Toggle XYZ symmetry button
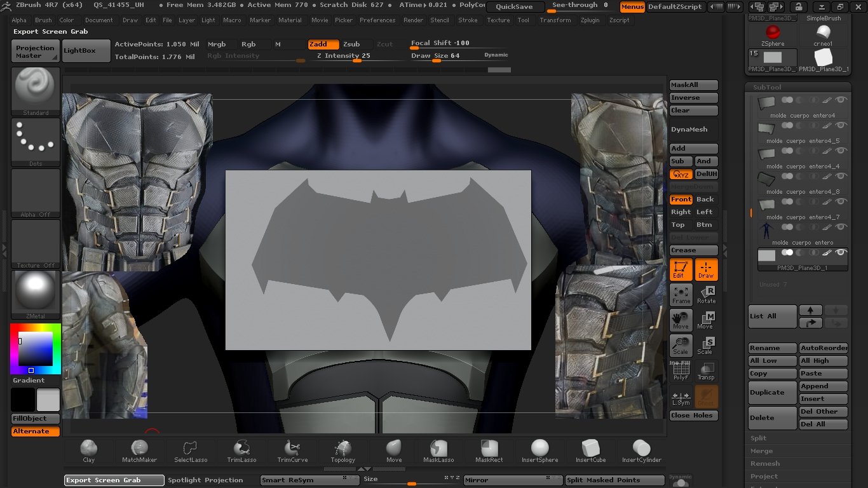 681,174
